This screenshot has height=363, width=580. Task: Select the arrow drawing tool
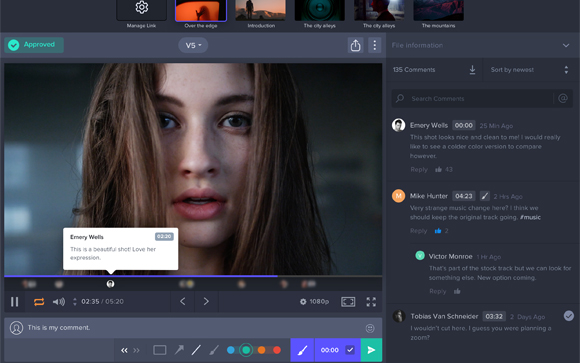(179, 350)
